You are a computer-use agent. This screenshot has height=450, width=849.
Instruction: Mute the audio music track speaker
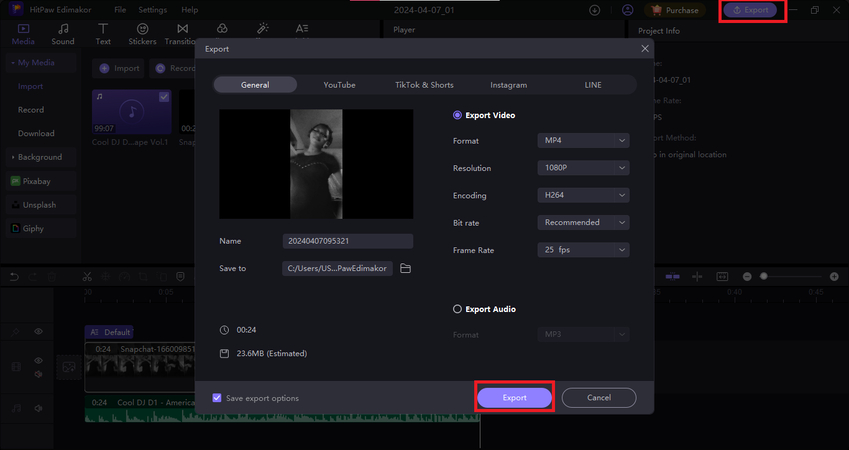38,409
